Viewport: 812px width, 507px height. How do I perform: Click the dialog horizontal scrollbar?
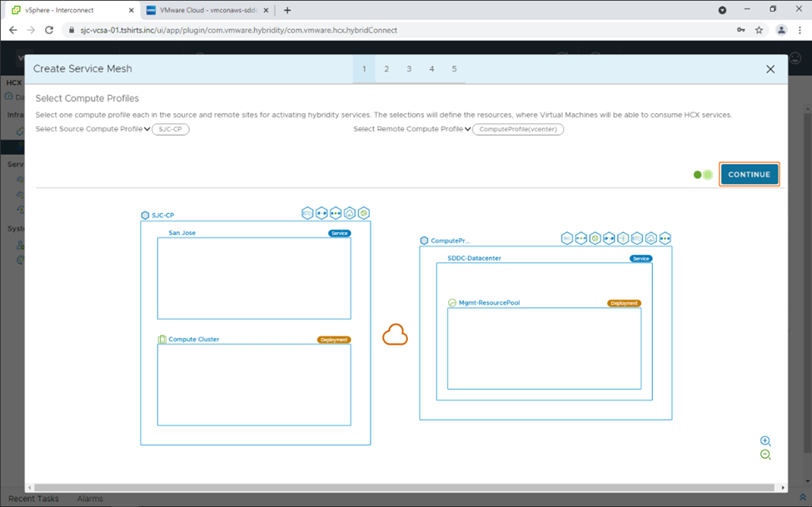tap(404, 488)
